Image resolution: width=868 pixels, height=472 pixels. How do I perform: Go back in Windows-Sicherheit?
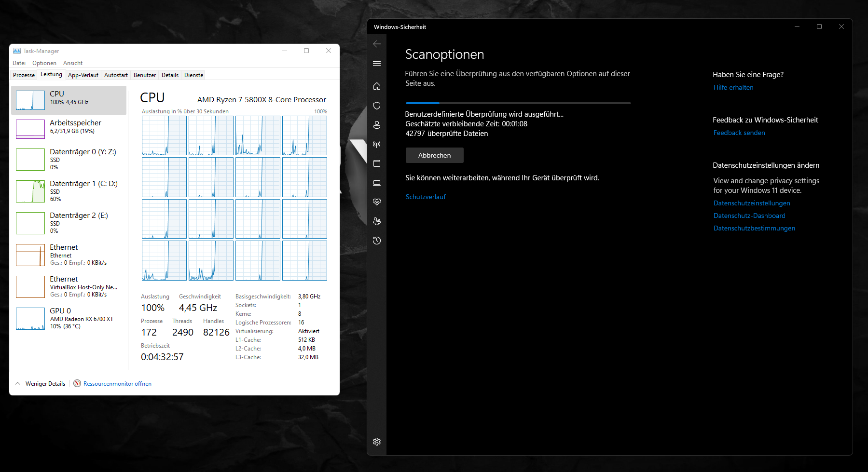[377, 44]
